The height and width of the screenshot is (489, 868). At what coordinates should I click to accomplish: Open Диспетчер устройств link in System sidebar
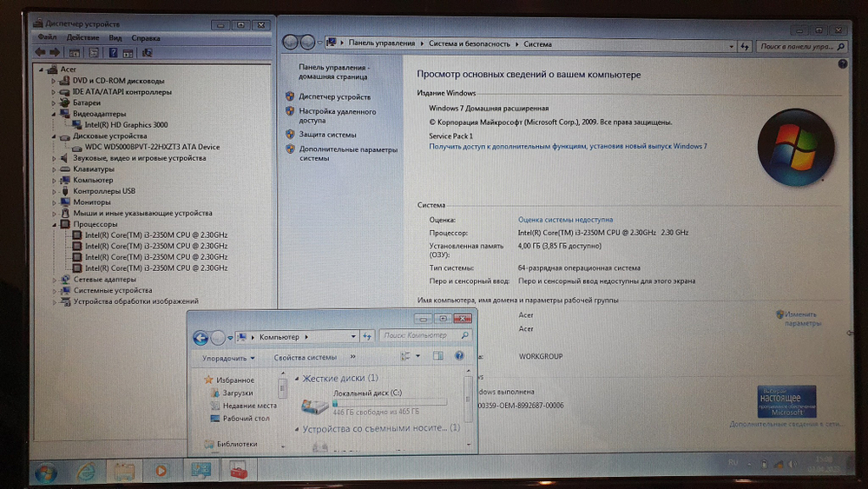335,96
